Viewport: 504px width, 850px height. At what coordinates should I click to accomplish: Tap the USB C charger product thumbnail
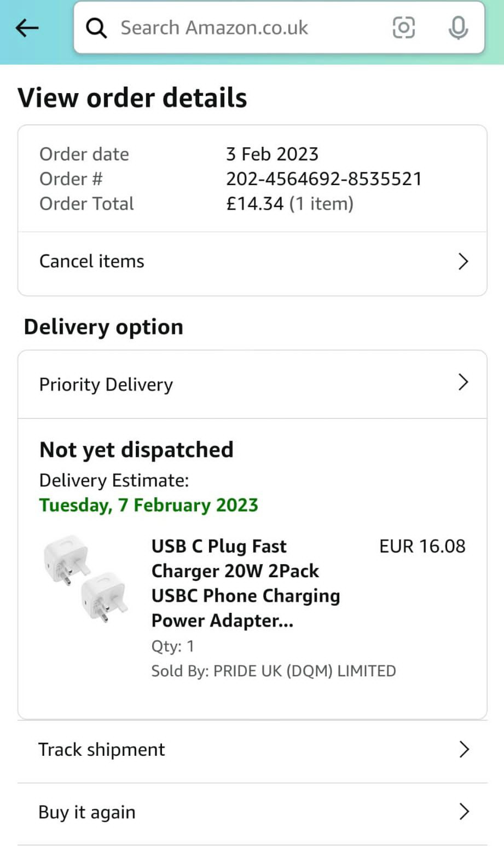[85, 576]
